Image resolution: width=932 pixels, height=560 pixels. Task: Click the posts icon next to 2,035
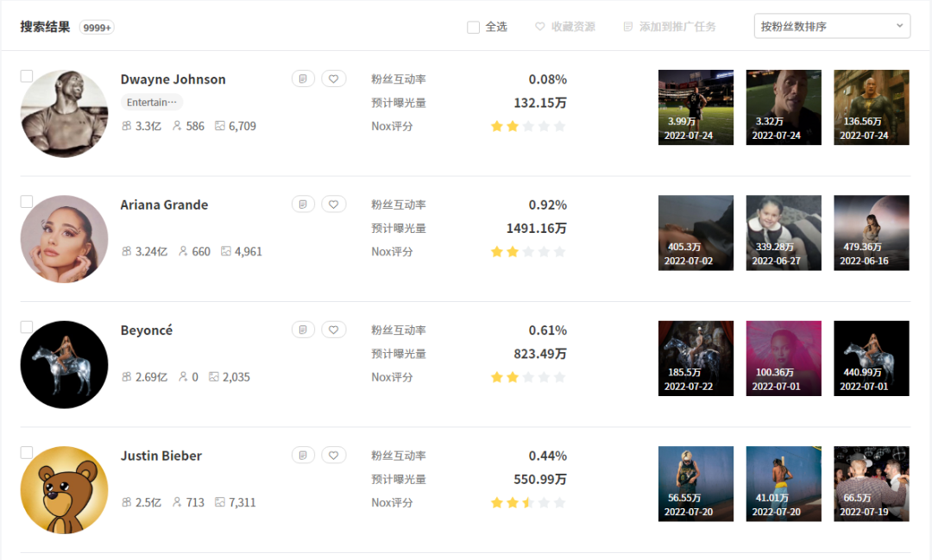tap(214, 377)
